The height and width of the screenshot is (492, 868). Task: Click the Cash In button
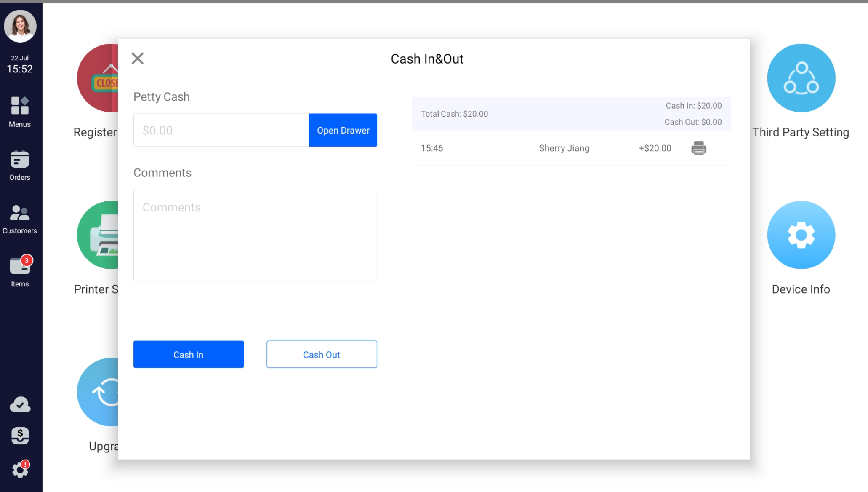[x=188, y=354]
